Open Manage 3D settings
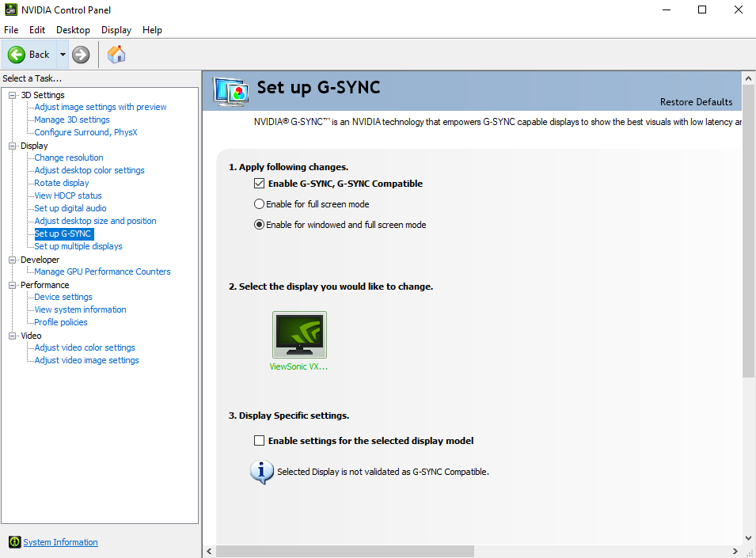 72,120
